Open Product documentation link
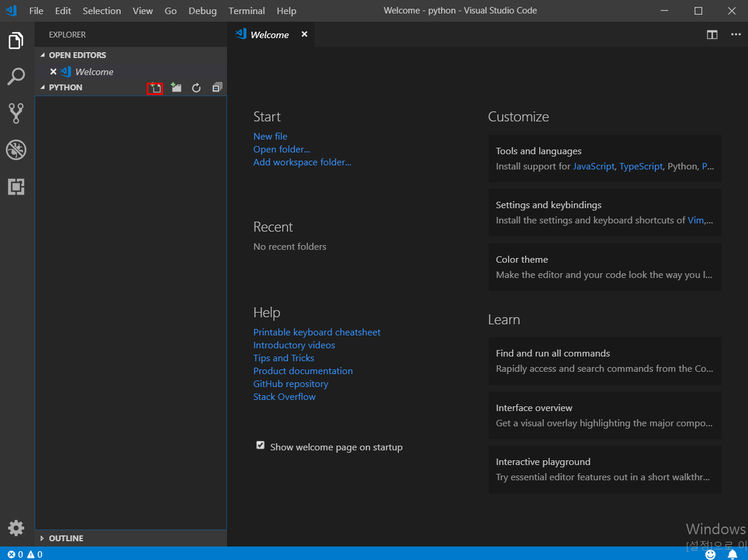This screenshot has width=748, height=560. 303,371
